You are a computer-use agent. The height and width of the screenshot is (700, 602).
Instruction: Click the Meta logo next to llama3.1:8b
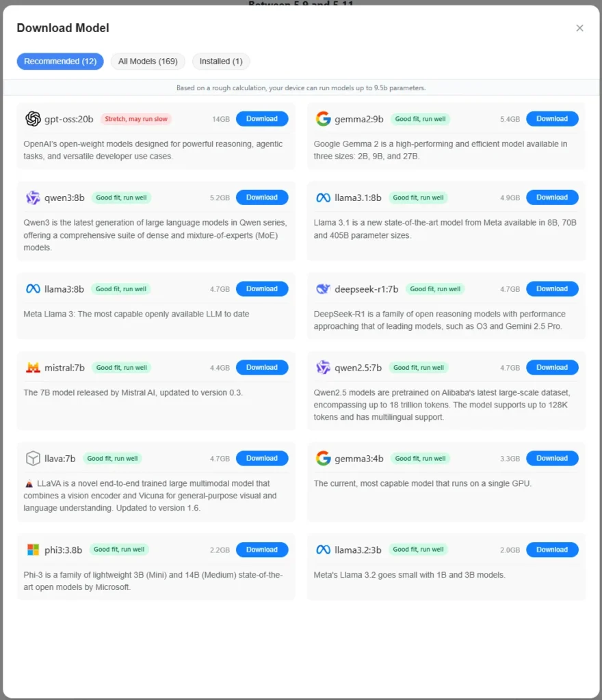pos(323,198)
